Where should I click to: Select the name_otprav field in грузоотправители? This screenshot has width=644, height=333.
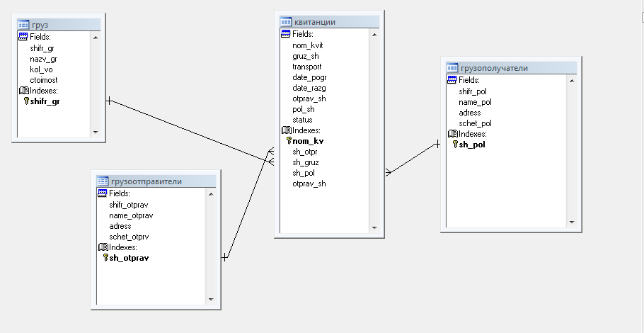click(131, 215)
